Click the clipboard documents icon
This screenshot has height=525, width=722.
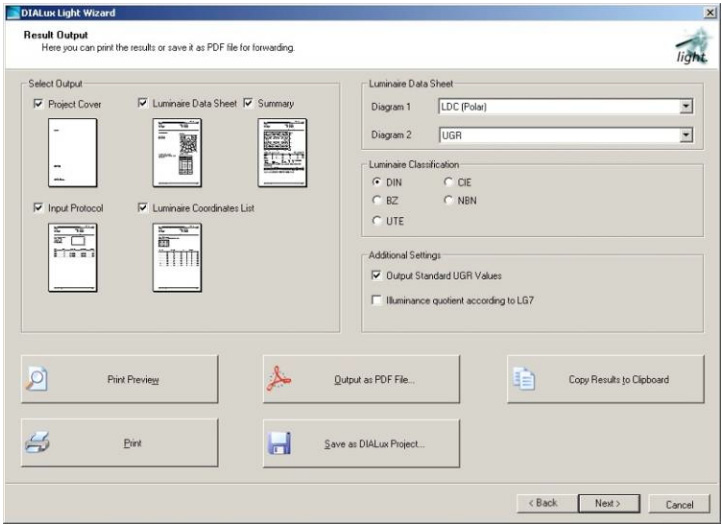524,379
